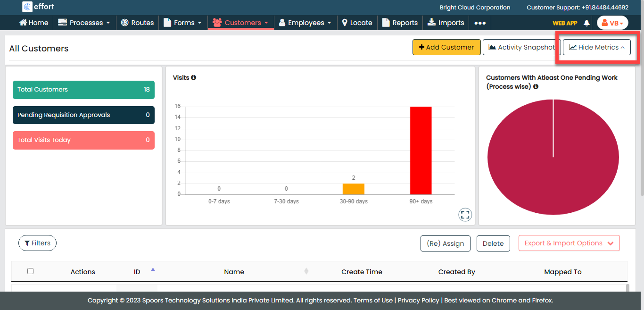
Task: Click the Add Customer button
Action: pyautogui.click(x=446, y=47)
